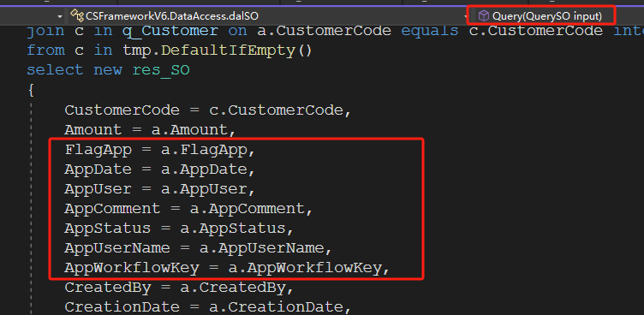Click the 'AppUser = a.AppUser,' line
Viewport: 644px width, 315px height.
160,189
